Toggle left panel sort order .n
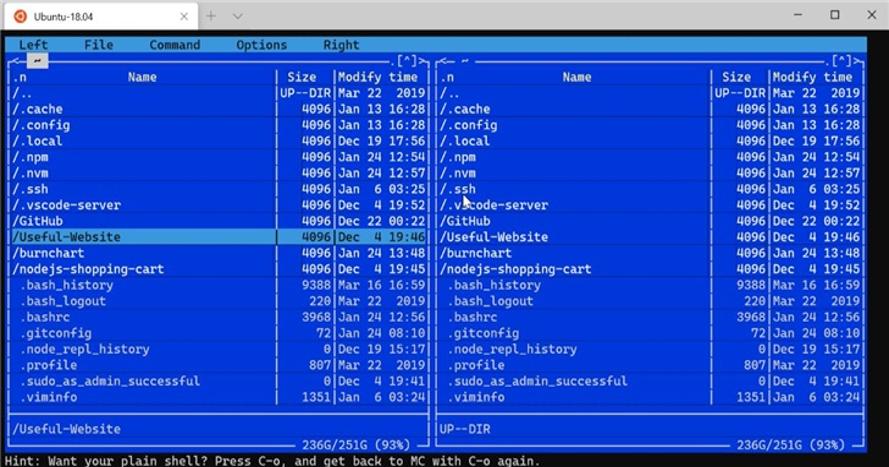The image size is (889, 467). (20, 77)
